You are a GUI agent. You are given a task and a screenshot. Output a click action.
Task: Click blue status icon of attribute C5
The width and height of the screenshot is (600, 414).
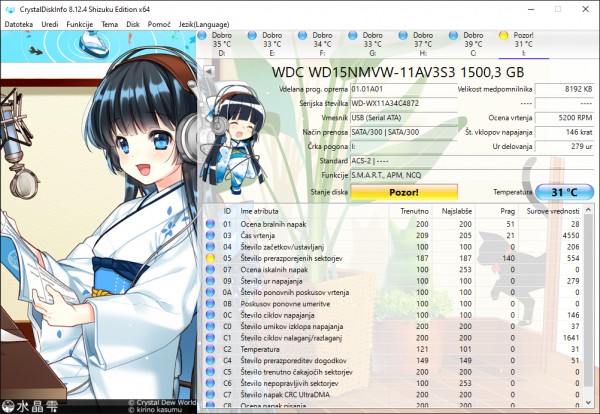point(210,372)
